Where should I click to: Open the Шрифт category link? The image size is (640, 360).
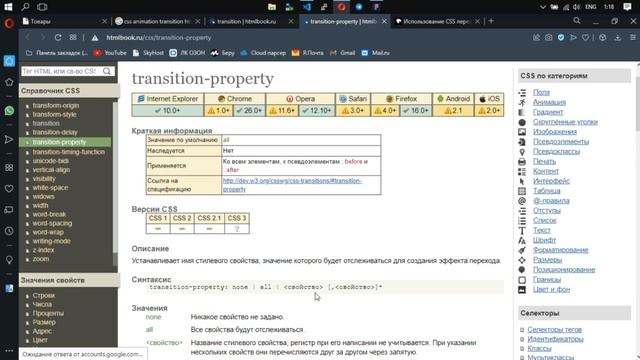544,240
